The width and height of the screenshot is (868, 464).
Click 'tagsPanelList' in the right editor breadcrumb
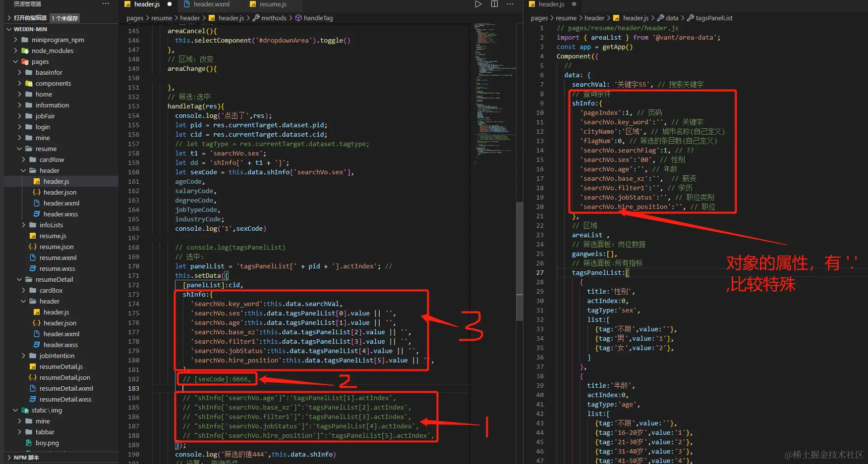pos(714,18)
